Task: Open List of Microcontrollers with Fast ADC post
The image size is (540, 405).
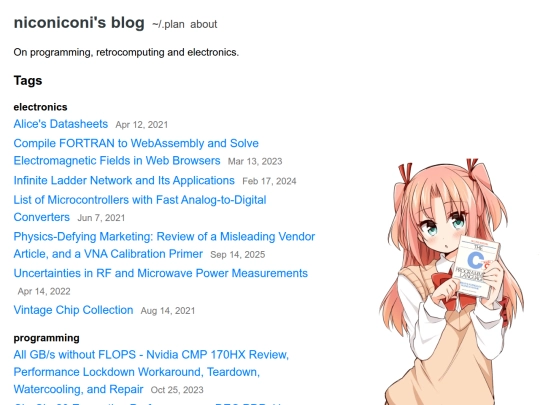Action: point(139,208)
